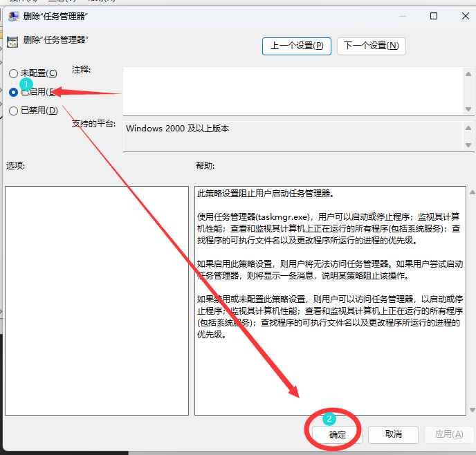Click the policy icon beside 删除"任务管理器" heading

tap(12, 42)
